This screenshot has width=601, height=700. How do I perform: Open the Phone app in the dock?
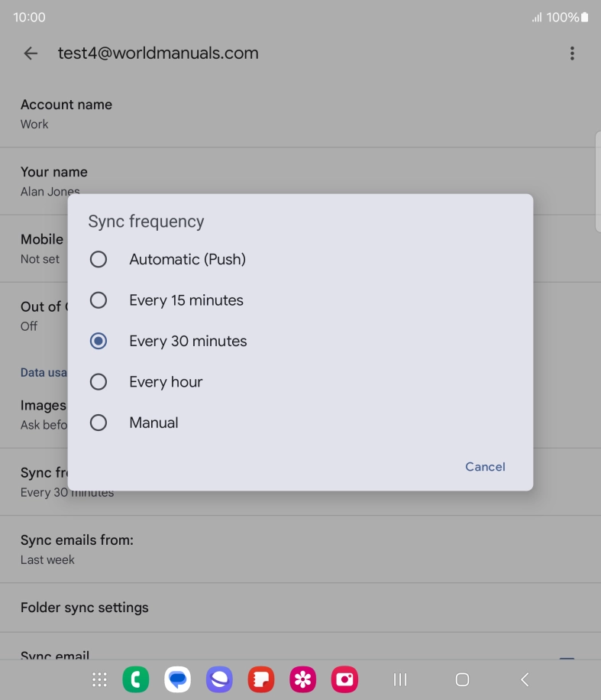click(136, 679)
